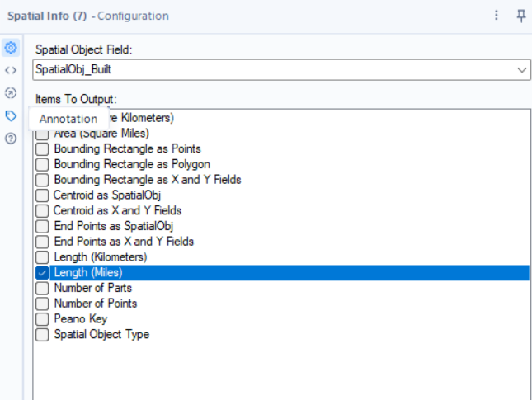The width and height of the screenshot is (532, 400).
Task: Enable the Length (Kilometers) checkbox
Action: 42,257
